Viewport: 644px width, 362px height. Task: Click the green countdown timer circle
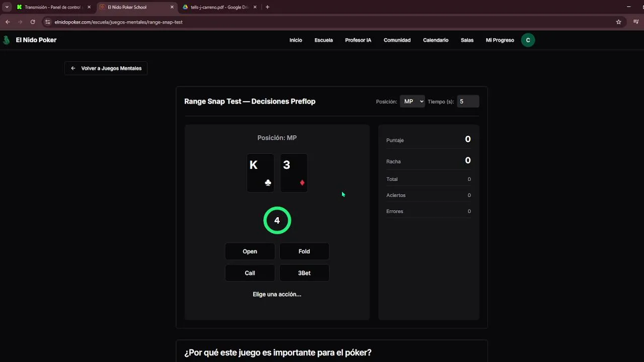tap(277, 220)
